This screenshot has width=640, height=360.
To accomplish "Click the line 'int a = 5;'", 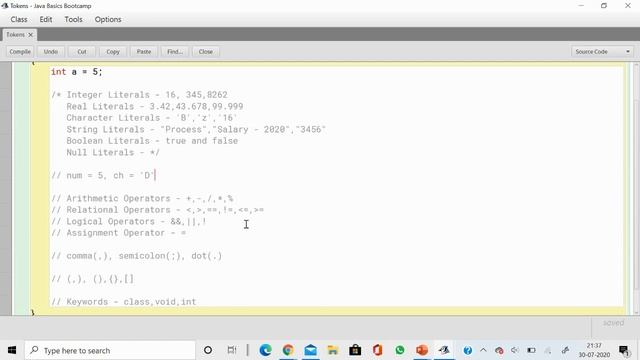I will (76, 72).
